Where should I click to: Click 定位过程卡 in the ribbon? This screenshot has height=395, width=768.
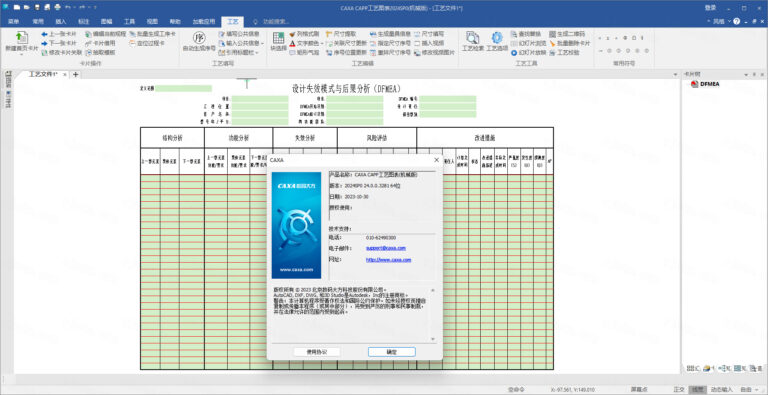pos(147,43)
